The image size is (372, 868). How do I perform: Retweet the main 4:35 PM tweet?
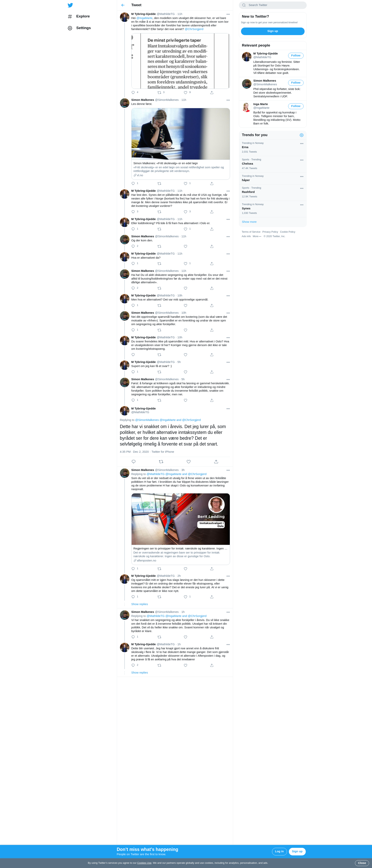click(161, 462)
